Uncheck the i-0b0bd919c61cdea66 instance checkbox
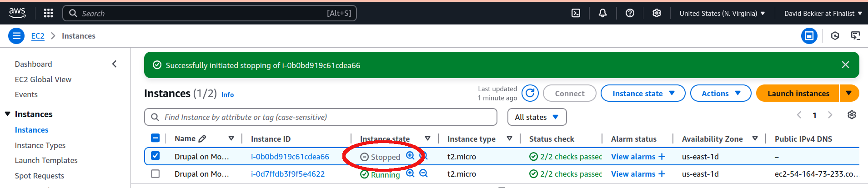 156,156
